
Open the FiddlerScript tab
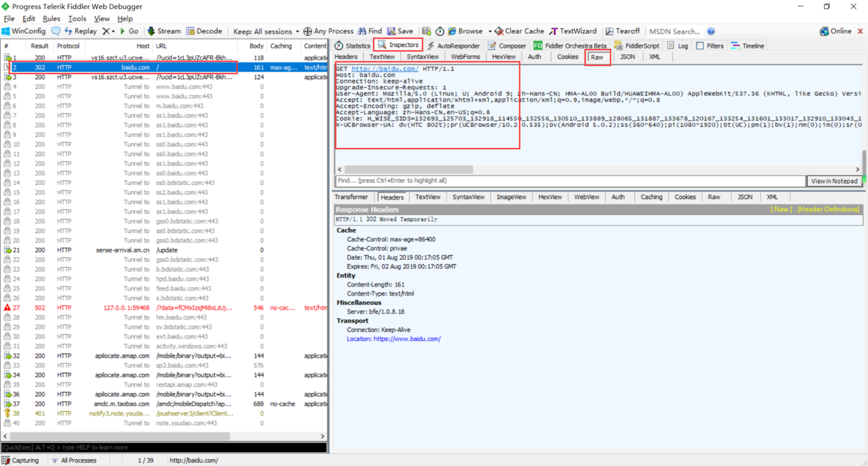636,46
